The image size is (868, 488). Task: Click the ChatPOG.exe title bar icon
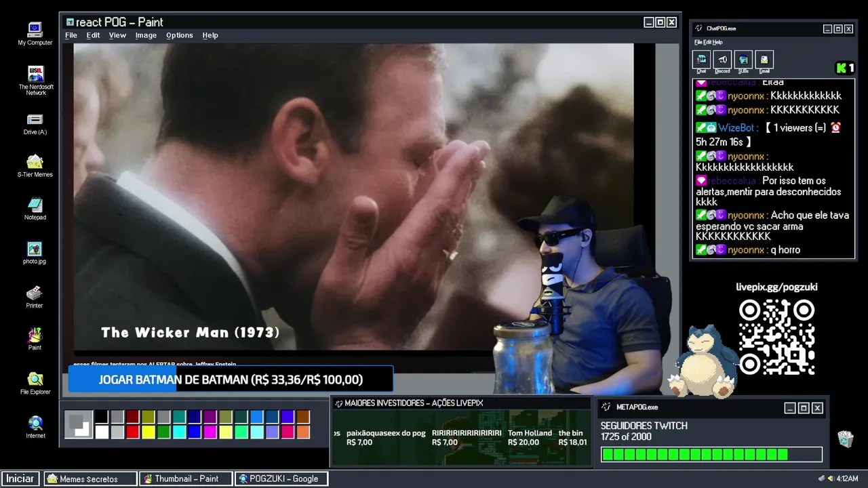pos(698,28)
